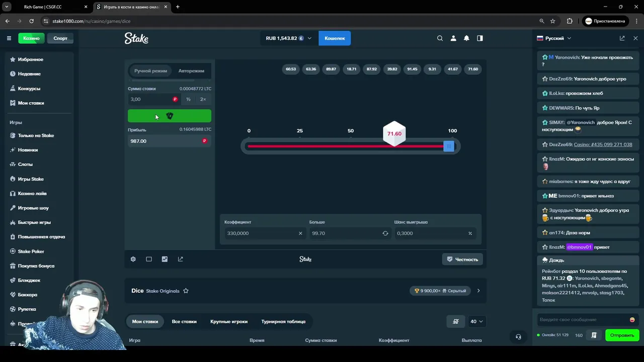Expand the Dice game details chevron
This screenshot has width=644, height=362.
(x=478, y=291)
